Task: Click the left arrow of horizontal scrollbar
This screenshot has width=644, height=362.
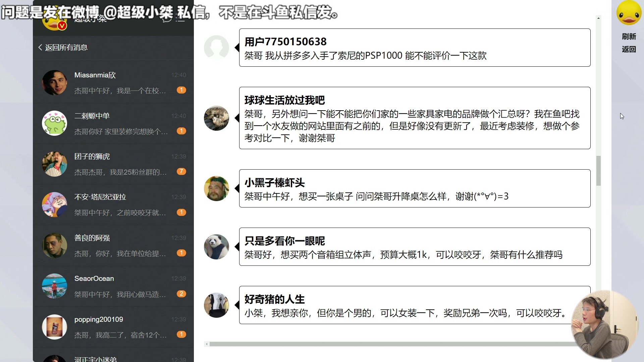Action: [207, 344]
